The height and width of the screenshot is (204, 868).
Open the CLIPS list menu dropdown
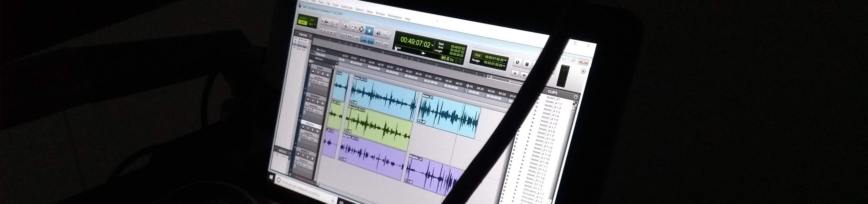tap(575, 97)
